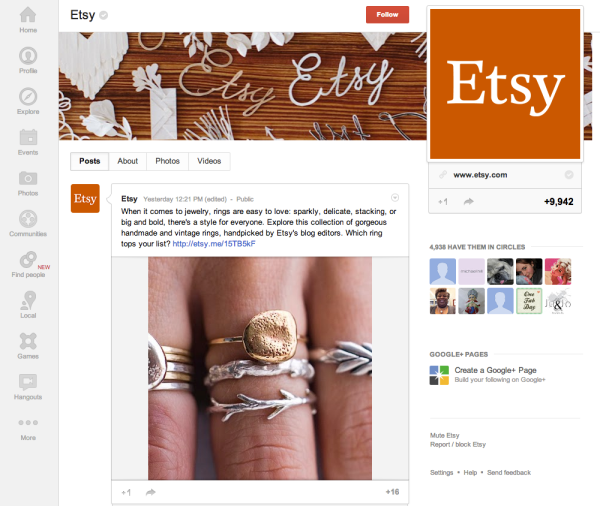Viewport: 600px width, 506px height.
Task: Click the large orange Etsy logo image
Action: (505, 84)
